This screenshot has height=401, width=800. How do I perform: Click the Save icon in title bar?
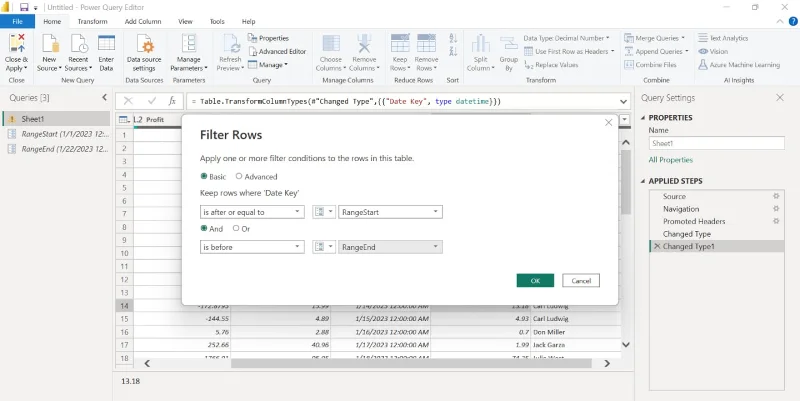pos(24,7)
